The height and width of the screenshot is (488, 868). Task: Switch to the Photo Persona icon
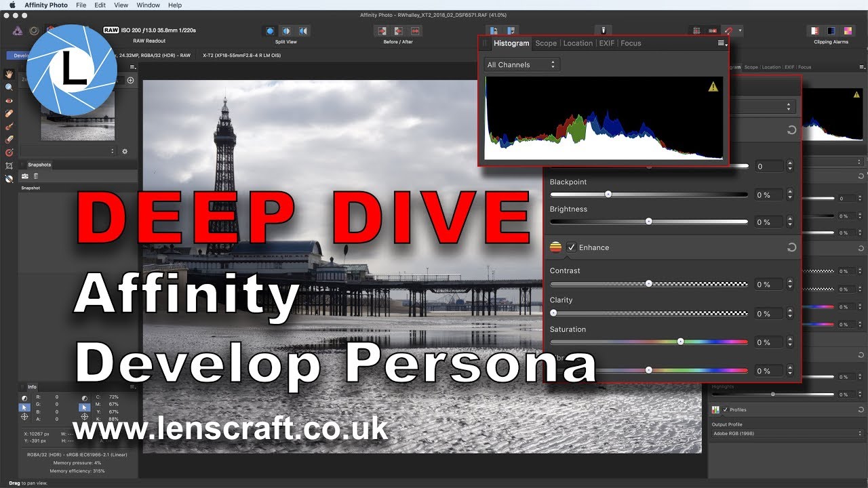click(x=18, y=30)
